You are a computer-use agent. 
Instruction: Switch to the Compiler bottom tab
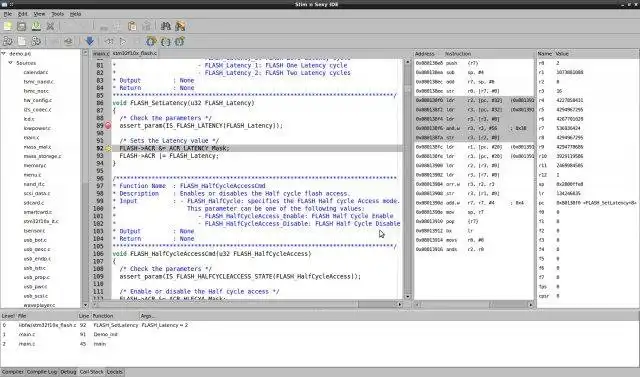13,372
